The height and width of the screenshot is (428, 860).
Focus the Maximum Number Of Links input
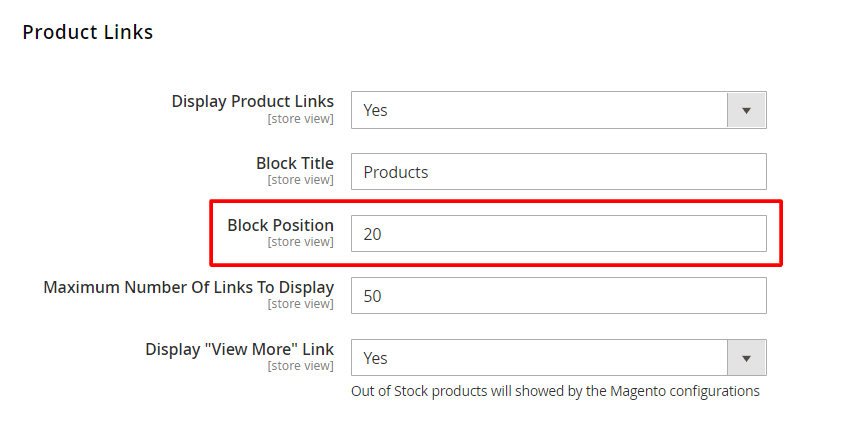[558, 296]
